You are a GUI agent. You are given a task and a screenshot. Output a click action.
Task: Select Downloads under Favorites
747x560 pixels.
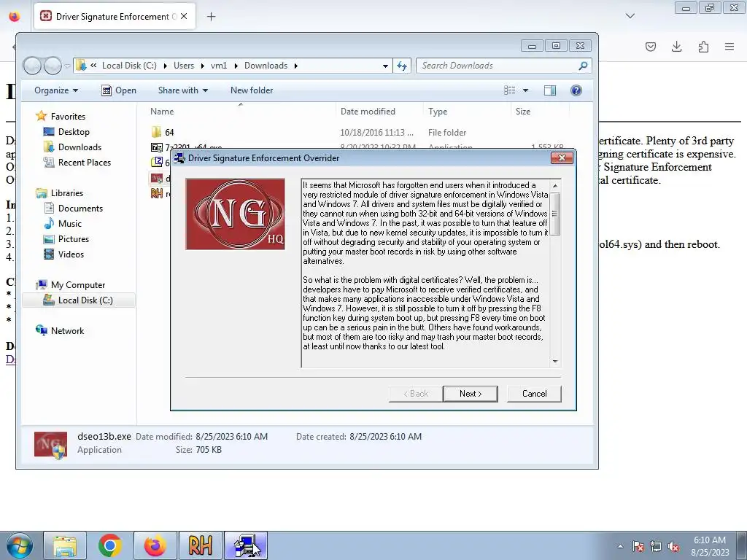[x=80, y=147]
